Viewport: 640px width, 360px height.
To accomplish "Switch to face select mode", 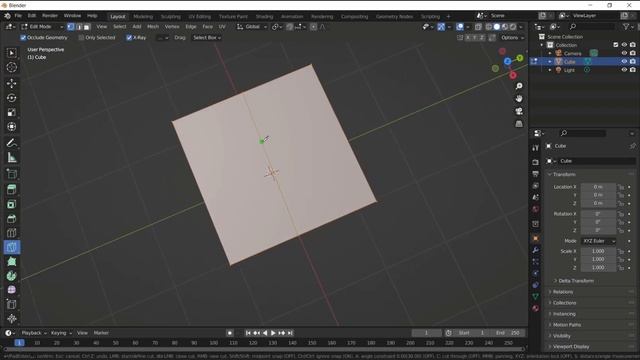I will pos(87,27).
